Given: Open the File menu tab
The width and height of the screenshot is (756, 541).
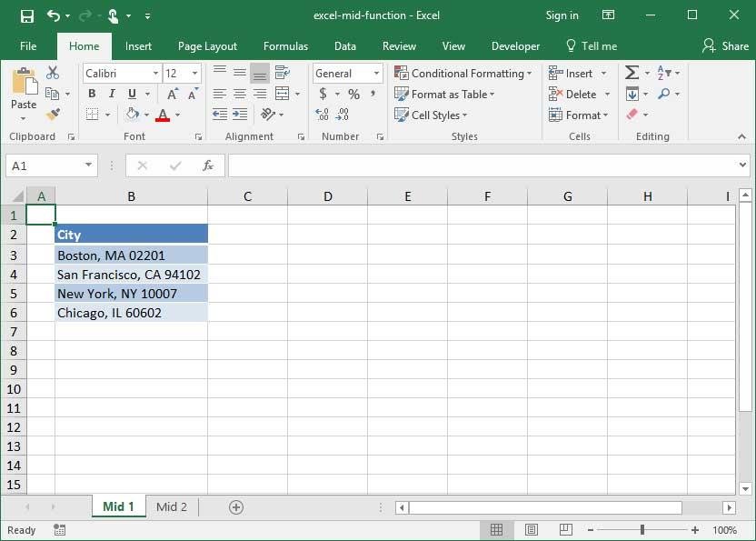Looking at the screenshot, I should coord(28,46).
